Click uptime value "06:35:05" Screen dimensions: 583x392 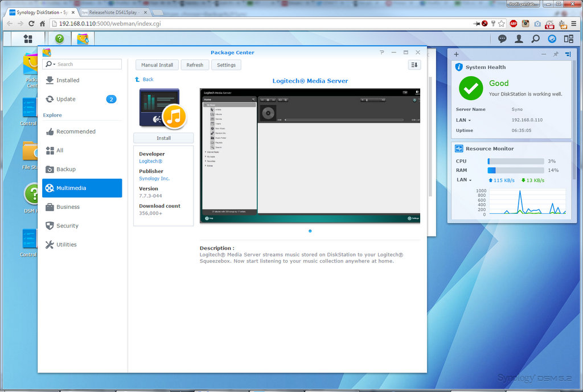(522, 130)
